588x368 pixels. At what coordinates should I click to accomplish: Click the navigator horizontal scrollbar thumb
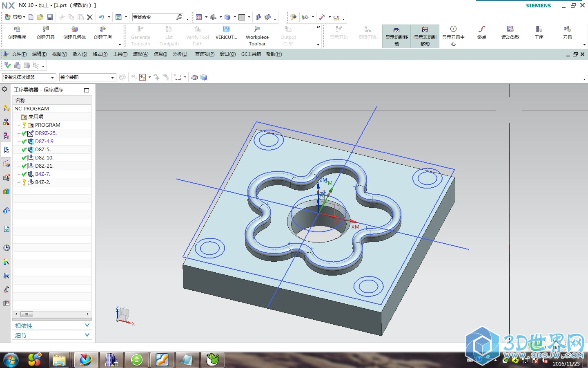(26, 314)
